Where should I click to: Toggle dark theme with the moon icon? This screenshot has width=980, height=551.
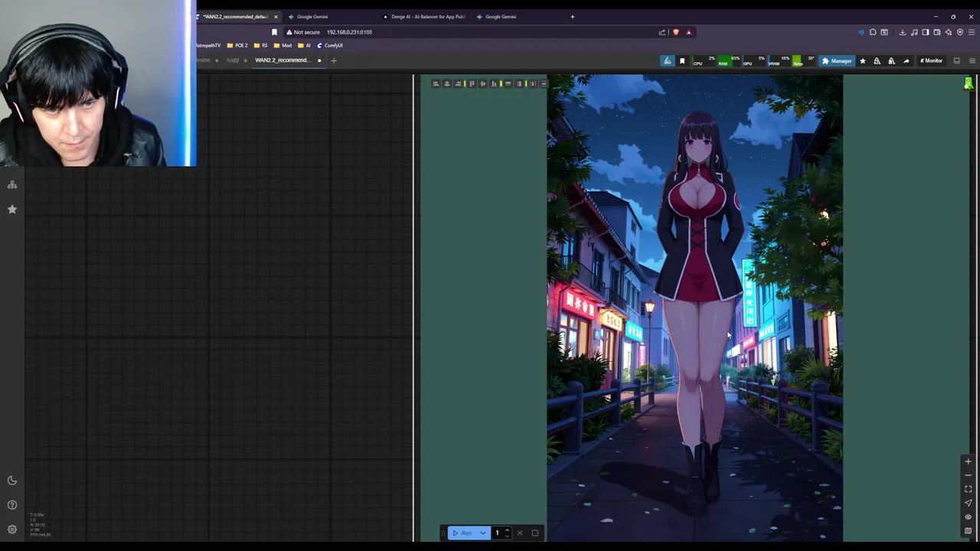pyautogui.click(x=12, y=481)
